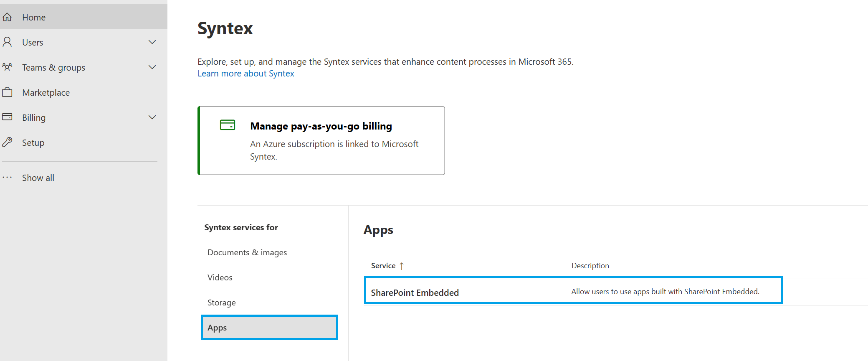This screenshot has height=361, width=868.
Task: Click the Home house icon
Action: click(7, 17)
